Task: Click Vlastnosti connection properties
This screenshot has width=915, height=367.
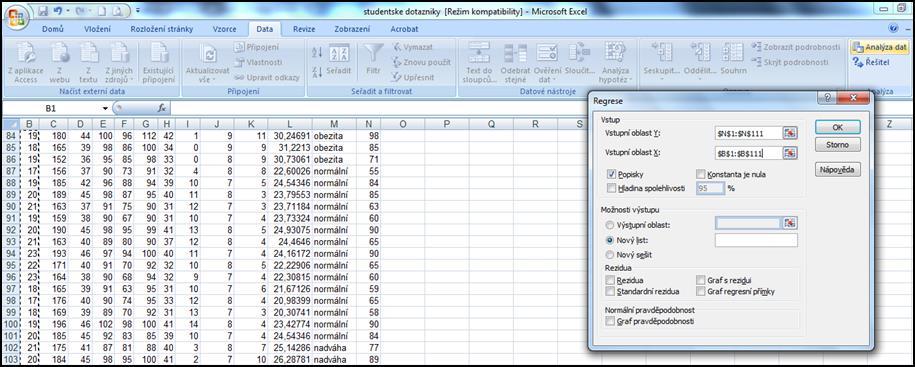Action: [259, 62]
